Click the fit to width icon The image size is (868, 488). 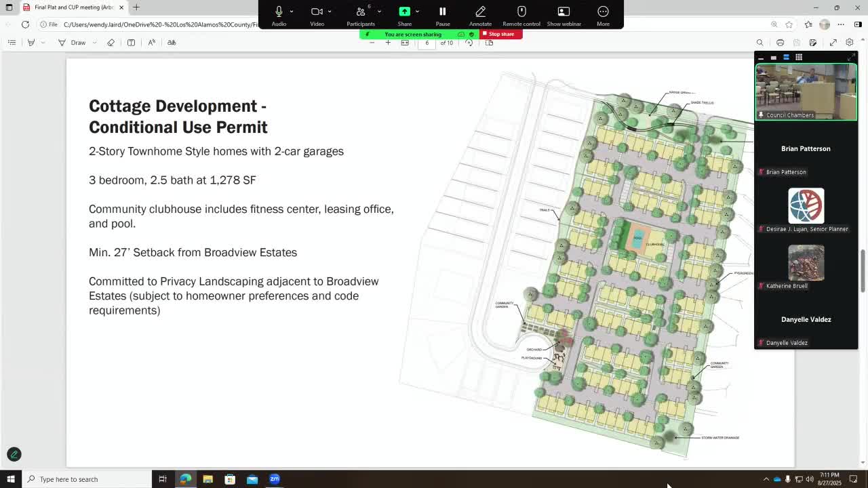pos(405,43)
